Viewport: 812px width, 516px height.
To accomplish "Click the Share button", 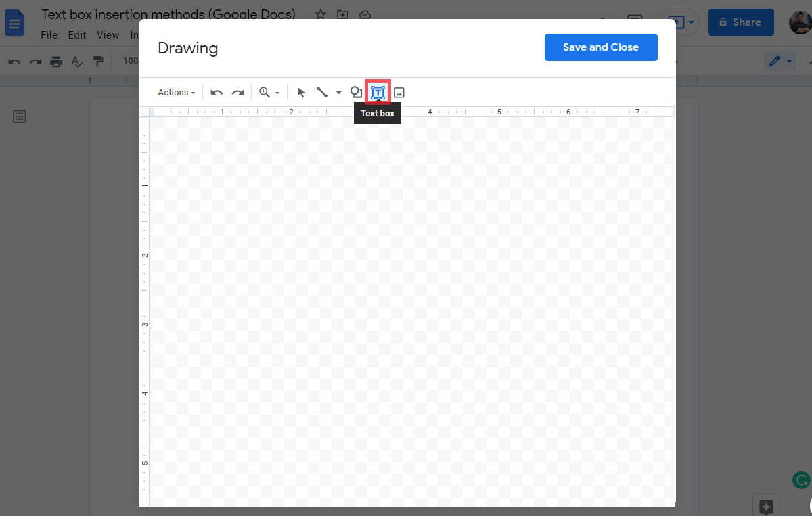I will [740, 22].
